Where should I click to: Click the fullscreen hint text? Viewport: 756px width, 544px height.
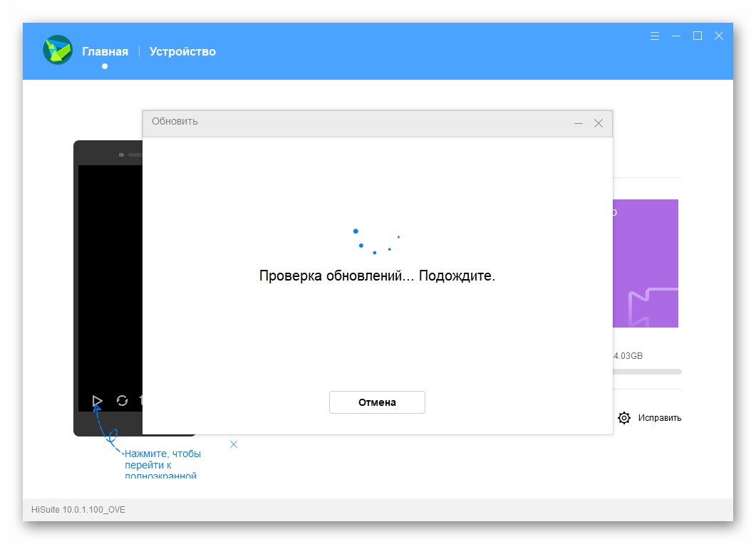(162, 464)
